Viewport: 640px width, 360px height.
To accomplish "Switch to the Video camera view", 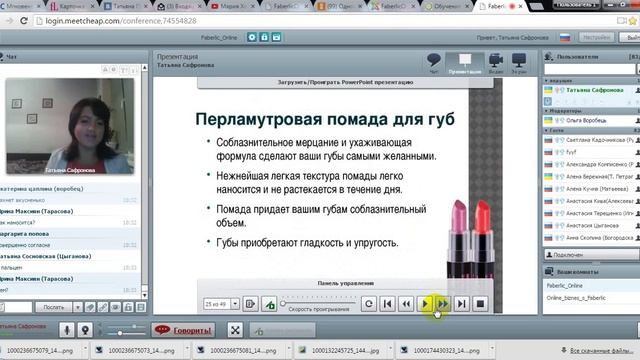I will click(496, 63).
